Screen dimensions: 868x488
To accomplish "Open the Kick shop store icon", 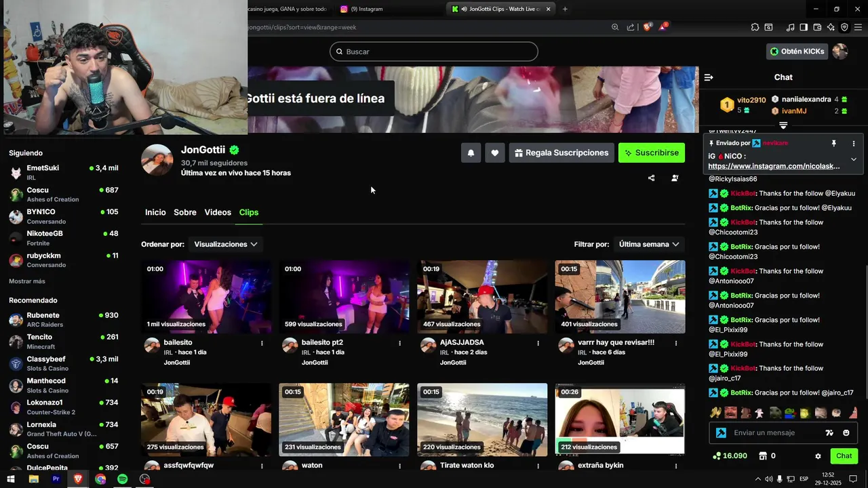I will pos(762,456).
